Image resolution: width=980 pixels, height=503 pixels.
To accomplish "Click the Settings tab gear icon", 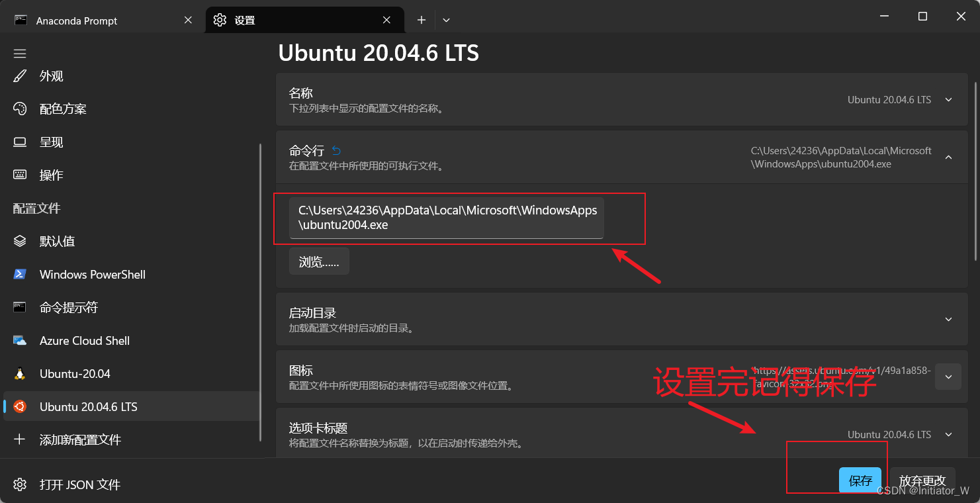I will pos(220,20).
